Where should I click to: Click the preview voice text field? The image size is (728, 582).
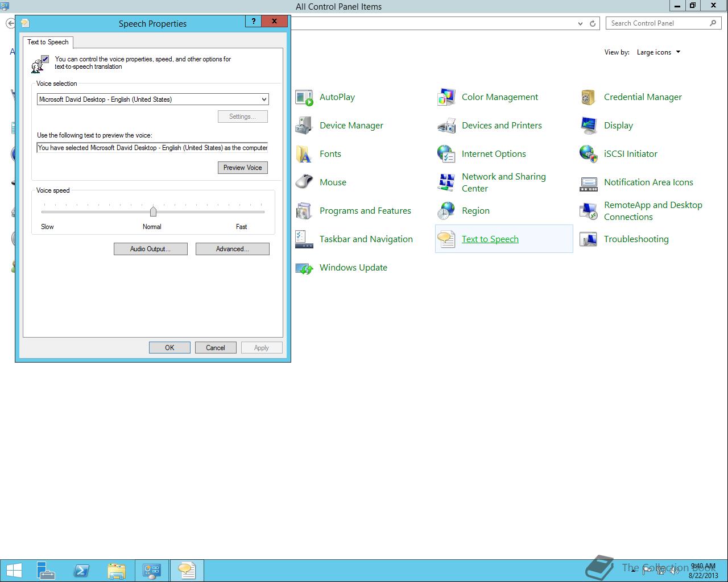click(152, 148)
